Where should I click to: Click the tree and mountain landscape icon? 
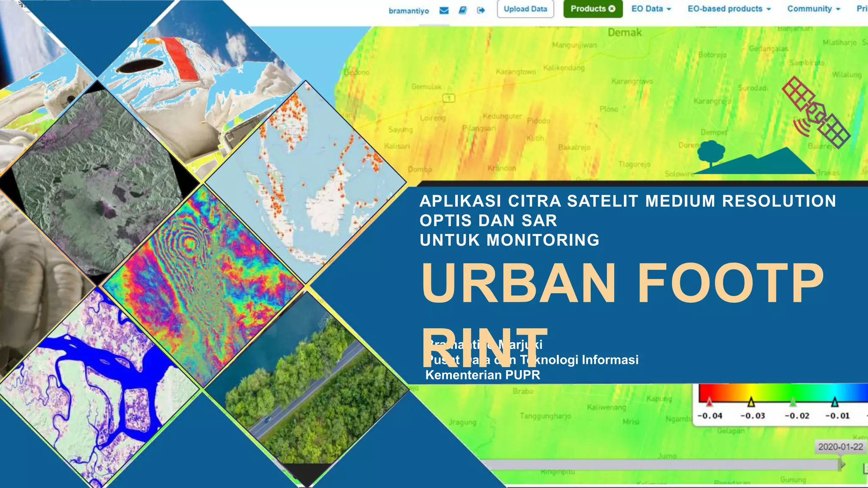click(754, 158)
